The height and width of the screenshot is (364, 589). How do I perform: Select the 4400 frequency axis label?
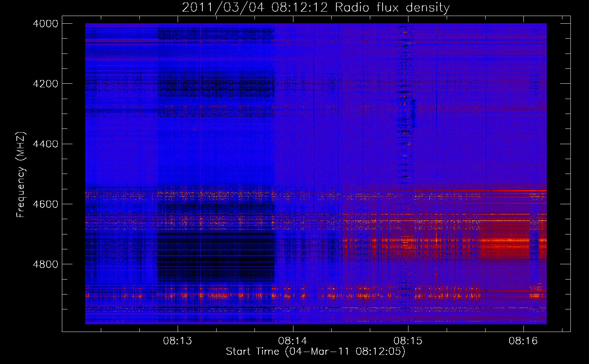[x=46, y=144]
